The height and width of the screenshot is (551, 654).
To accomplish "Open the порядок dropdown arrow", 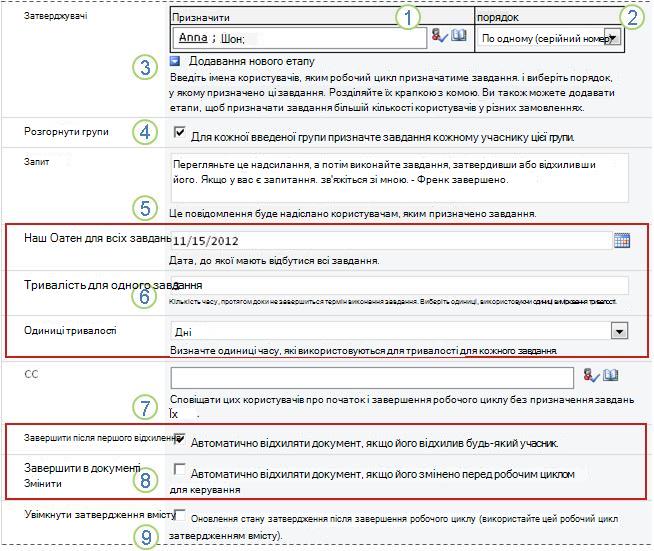I will tap(613, 38).
